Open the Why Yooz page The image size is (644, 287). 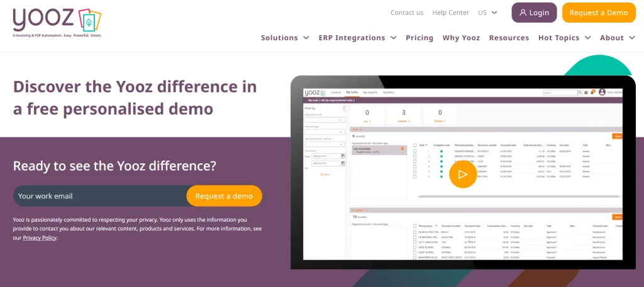461,38
